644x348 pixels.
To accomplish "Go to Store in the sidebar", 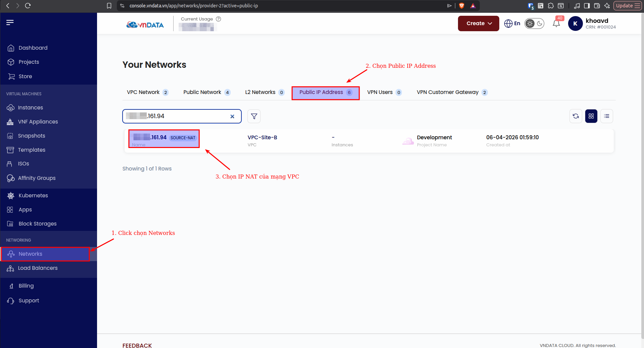I will point(25,77).
